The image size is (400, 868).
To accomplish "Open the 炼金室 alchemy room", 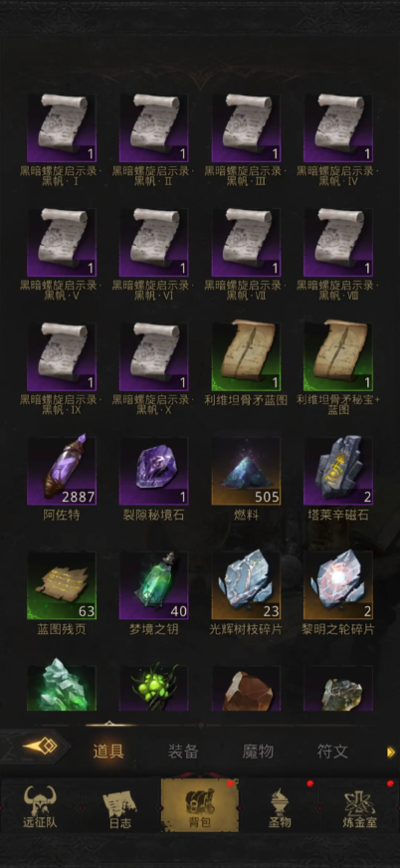I will 359,806.
